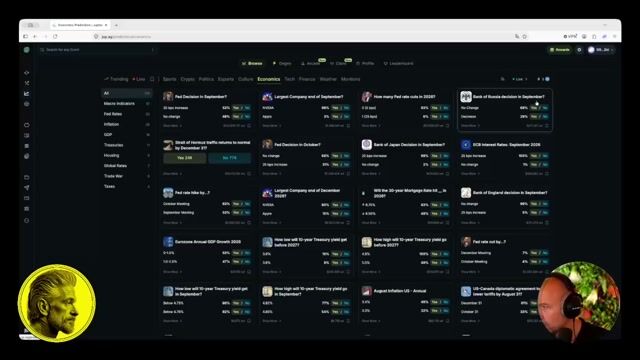Select Housing subcategory
Image resolution: width=640 pixels, height=360 pixels.
coord(127,156)
